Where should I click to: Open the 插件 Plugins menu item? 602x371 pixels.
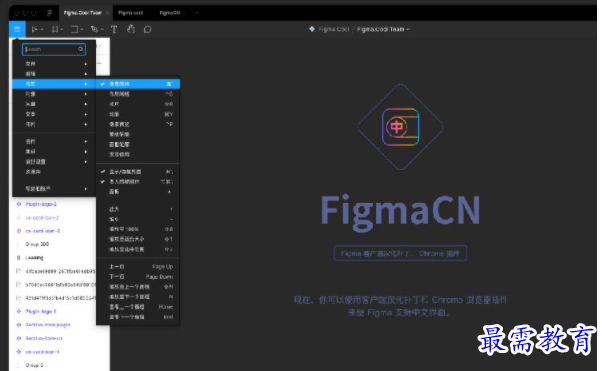click(x=54, y=141)
